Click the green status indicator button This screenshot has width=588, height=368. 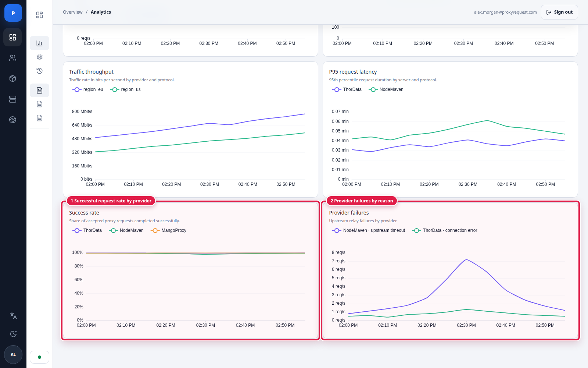pos(39,357)
